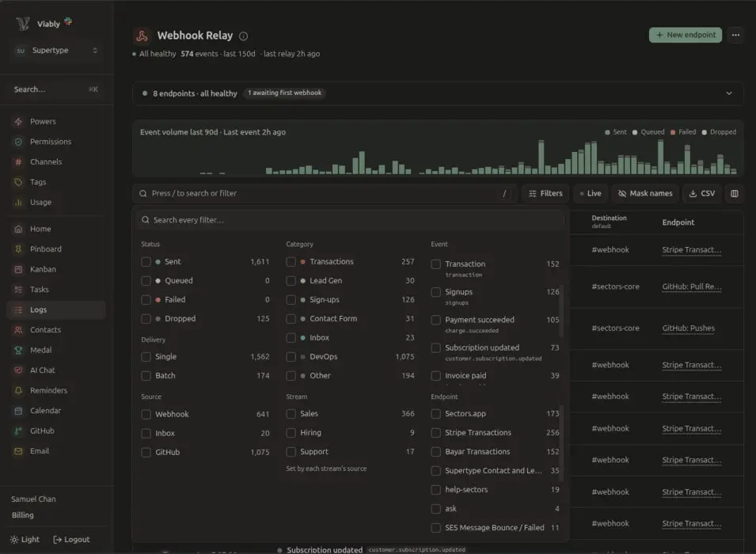Click the Kanban board icon

(x=18, y=270)
